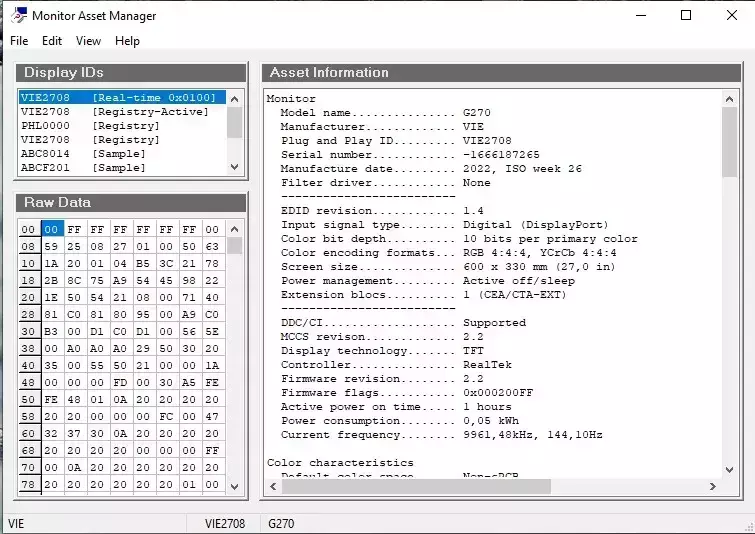Click the Monitor Asset Manager app icon
This screenshot has width=755, height=534.
[18, 15]
